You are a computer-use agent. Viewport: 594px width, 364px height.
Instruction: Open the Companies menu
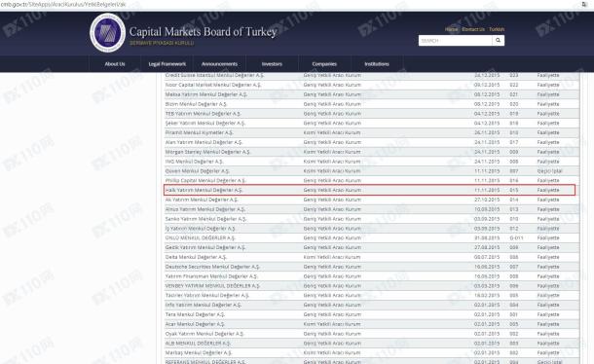tap(324, 64)
